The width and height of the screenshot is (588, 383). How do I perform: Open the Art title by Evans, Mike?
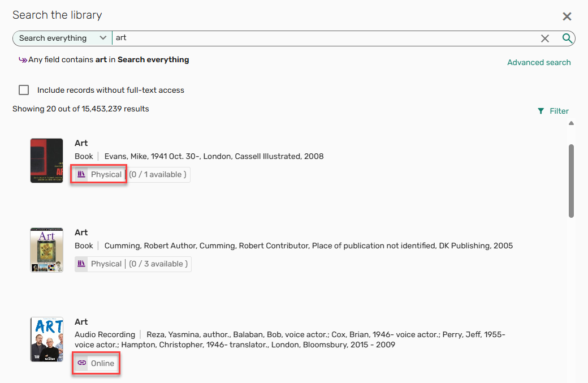[x=81, y=143]
